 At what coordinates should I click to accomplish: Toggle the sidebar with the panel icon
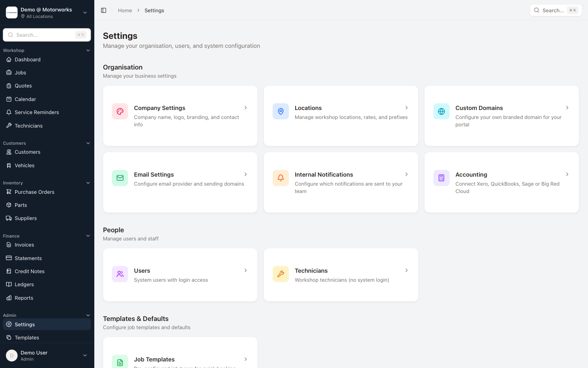click(103, 10)
